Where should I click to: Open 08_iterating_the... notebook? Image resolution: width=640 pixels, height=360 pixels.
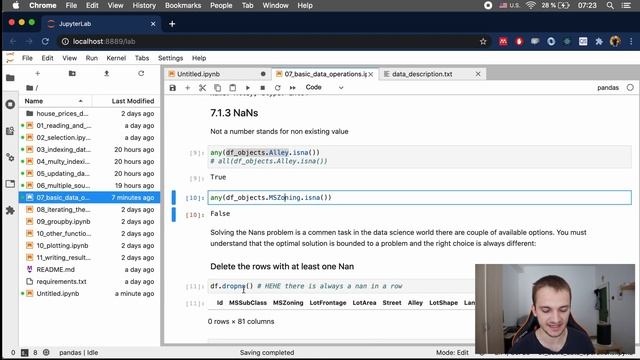[x=89, y=209]
